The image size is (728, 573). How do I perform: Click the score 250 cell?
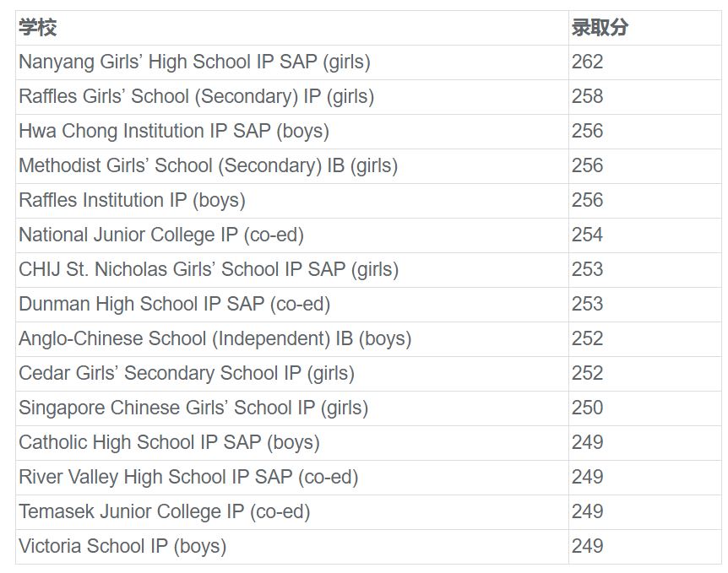[588, 408]
